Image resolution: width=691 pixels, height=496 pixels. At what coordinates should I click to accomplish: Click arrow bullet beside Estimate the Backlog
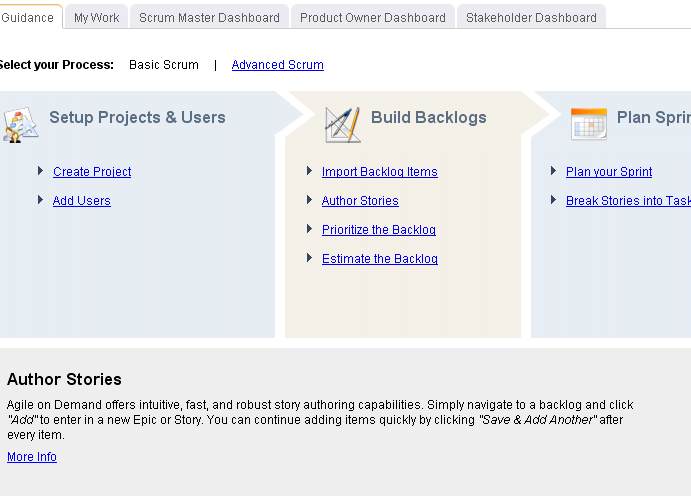coord(310,258)
